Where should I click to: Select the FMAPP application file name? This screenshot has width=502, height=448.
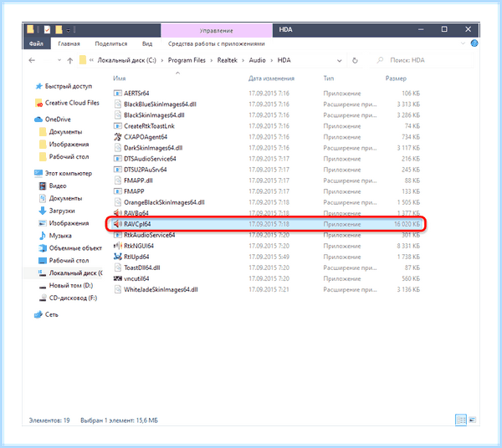134,191
